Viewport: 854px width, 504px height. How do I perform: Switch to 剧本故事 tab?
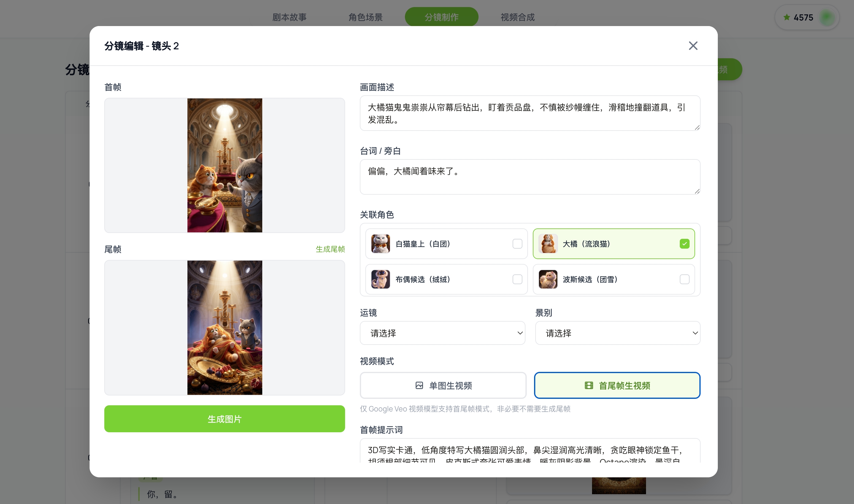[289, 17]
